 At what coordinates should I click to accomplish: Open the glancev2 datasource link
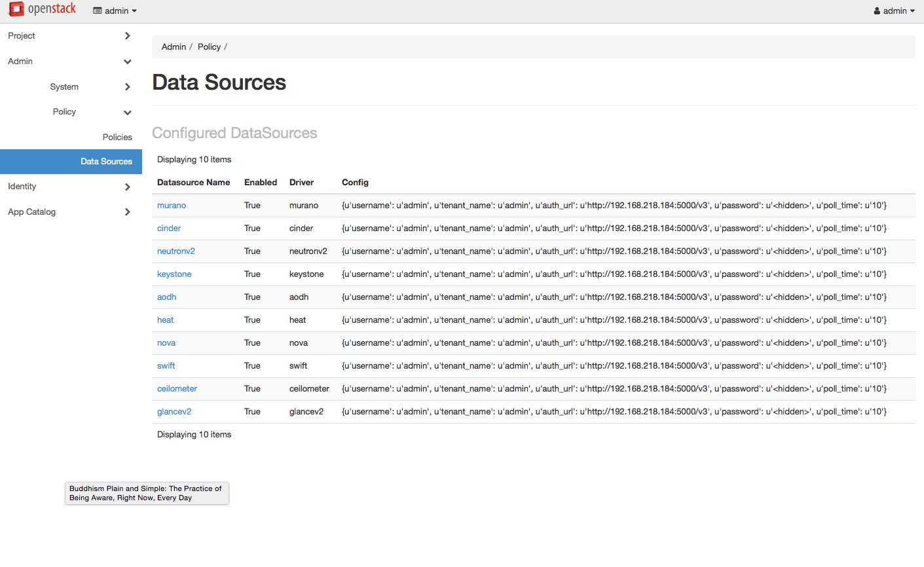tap(174, 412)
